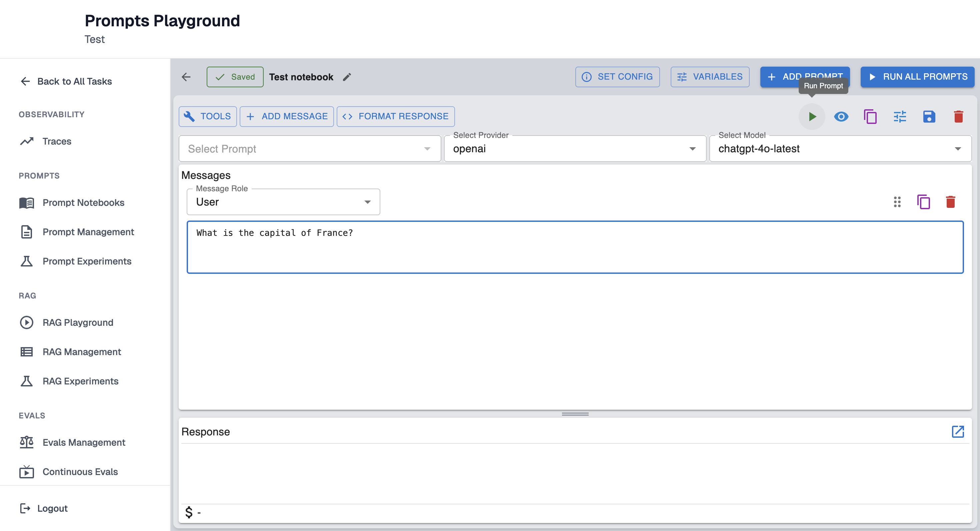The width and height of the screenshot is (980, 531).
Task: Toggle the prompt preview eye icon
Action: point(841,116)
